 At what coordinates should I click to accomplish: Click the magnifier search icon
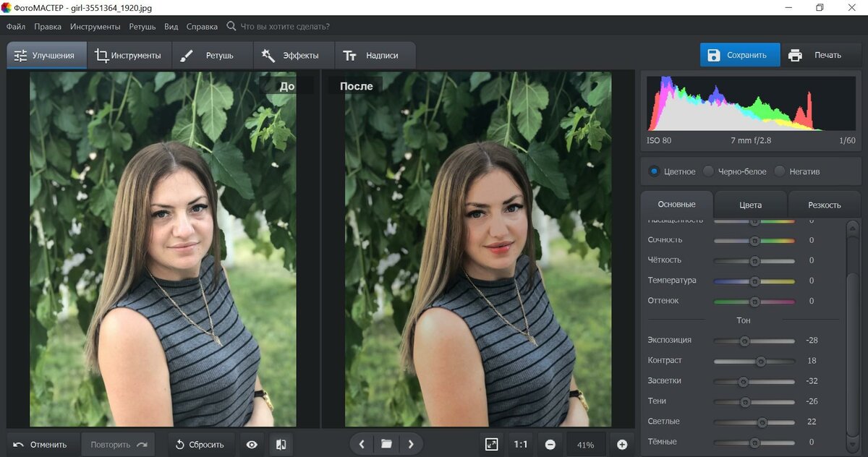click(x=231, y=26)
